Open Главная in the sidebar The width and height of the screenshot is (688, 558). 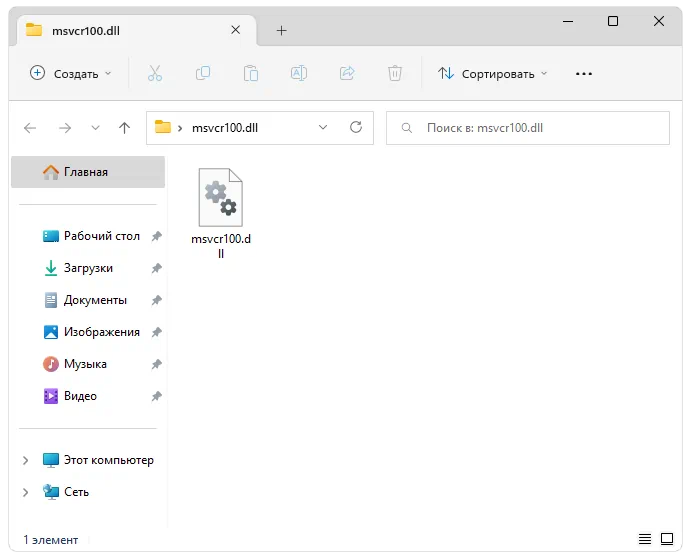88,172
